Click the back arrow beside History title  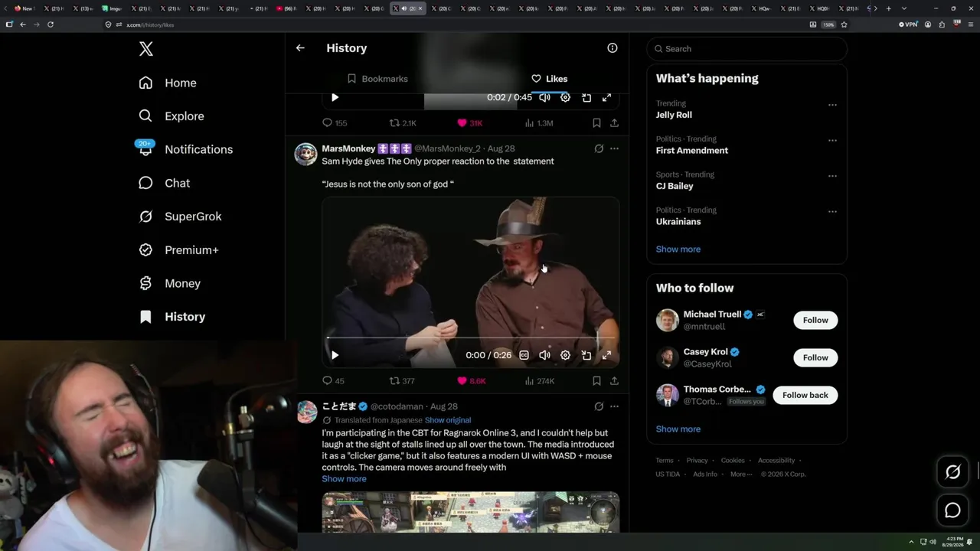[x=300, y=47]
